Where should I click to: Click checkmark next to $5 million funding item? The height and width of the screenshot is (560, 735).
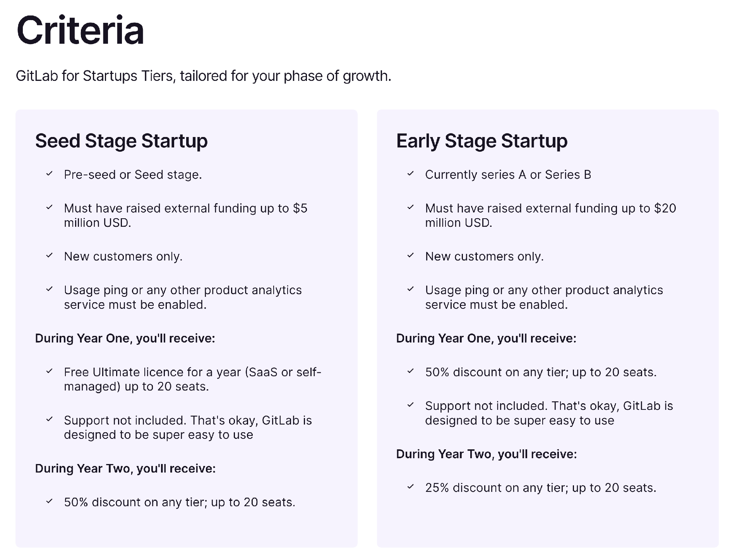click(x=49, y=207)
